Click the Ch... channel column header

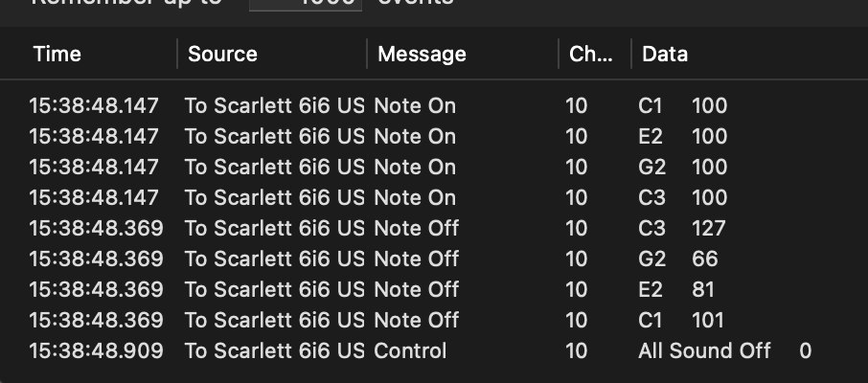pyautogui.click(x=590, y=54)
